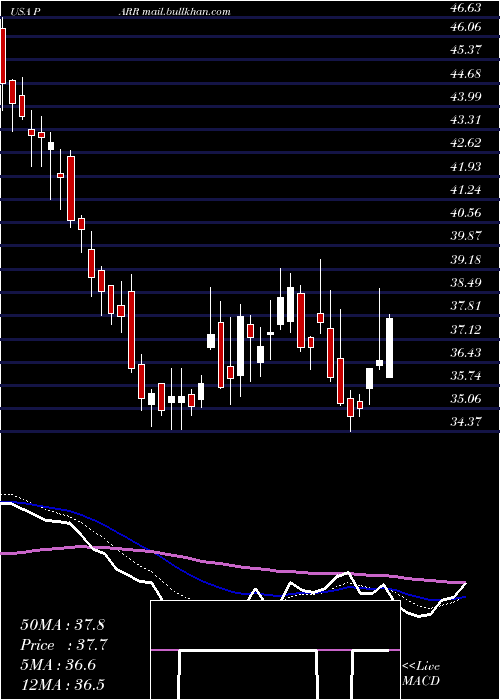Click the 41.93 price axis label
This screenshot has width=500, height=700.
[x=468, y=167]
